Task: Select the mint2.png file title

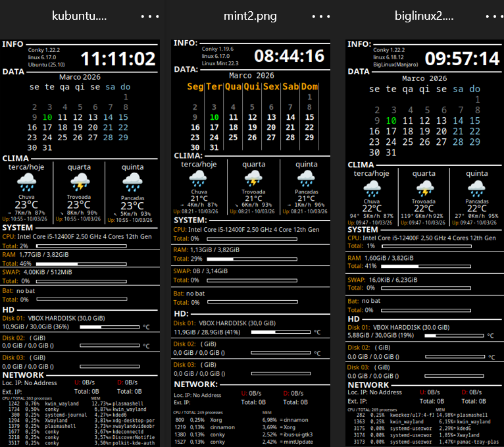Action: [250, 16]
